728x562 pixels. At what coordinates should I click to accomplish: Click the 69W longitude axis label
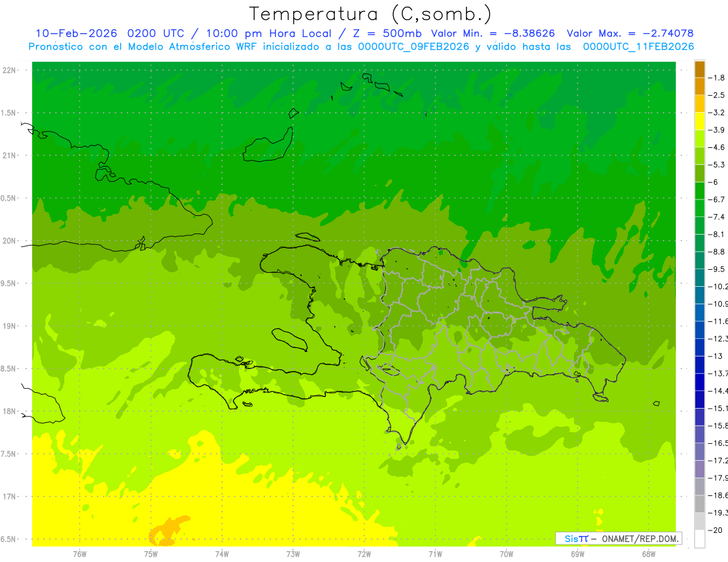pos(578,554)
